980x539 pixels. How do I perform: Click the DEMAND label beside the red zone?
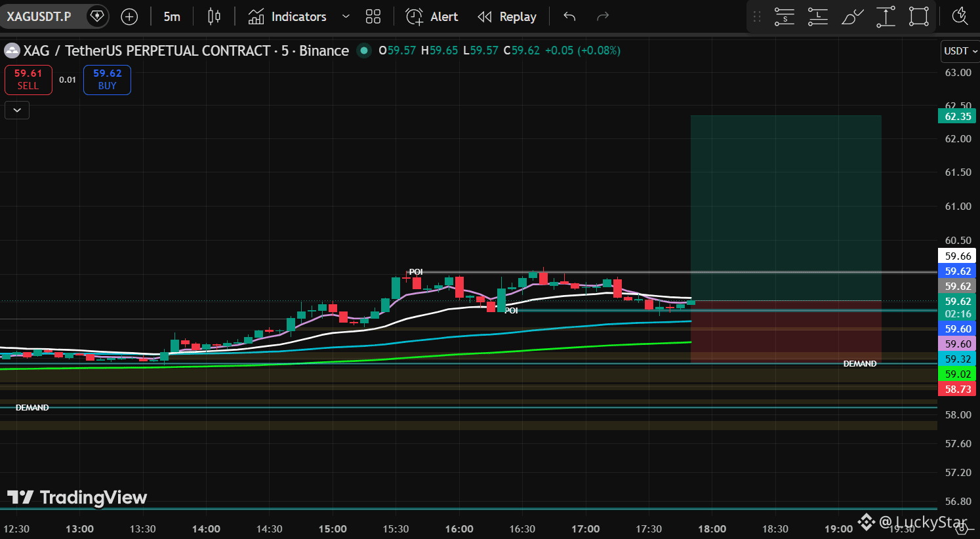pyautogui.click(x=860, y=364)
